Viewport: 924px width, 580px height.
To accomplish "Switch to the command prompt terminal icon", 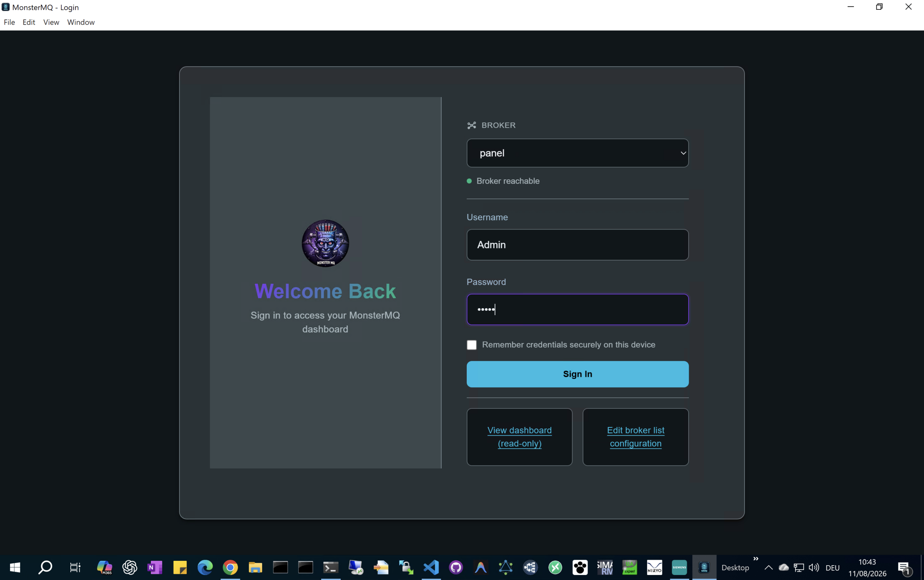I will click(331, 567).
